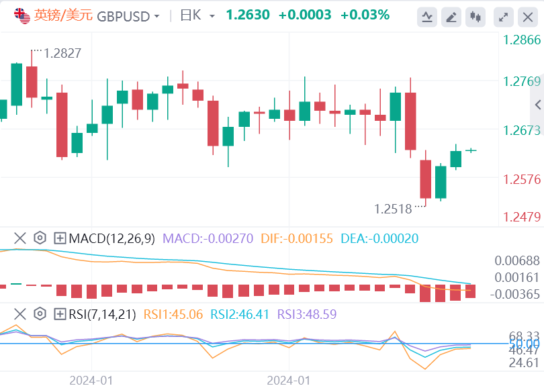Switch chart type with candlestick icon
544x392 pixels.
pos(475,17)
